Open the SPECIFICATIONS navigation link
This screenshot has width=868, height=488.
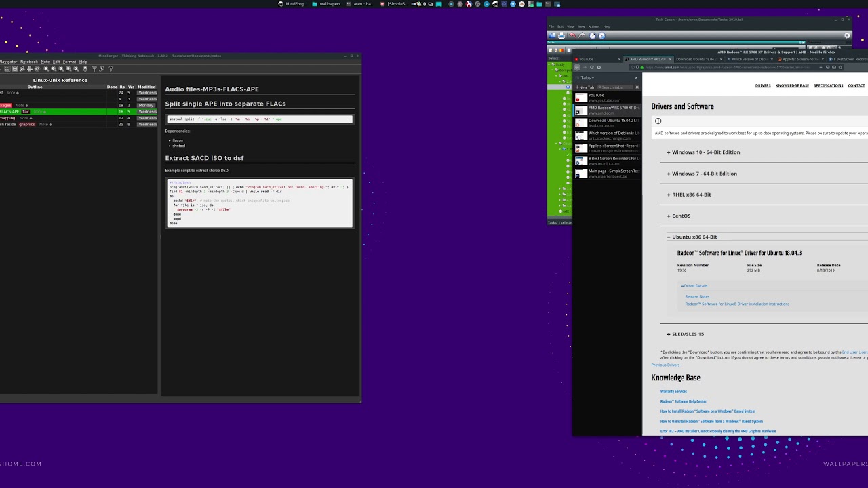pos(828,85)
